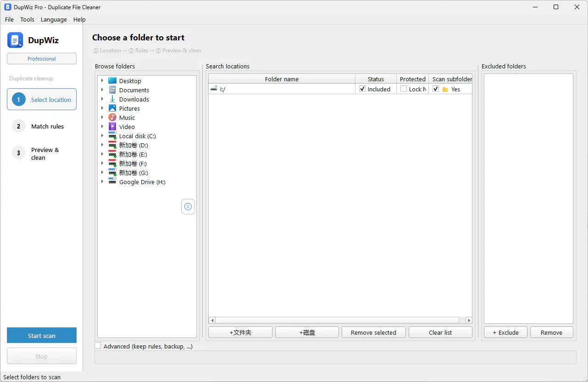Image resolution: width=588 pixels, height=382 pixels.
Task: Click the Documents folder icon
Action: [x=112, y=90]
